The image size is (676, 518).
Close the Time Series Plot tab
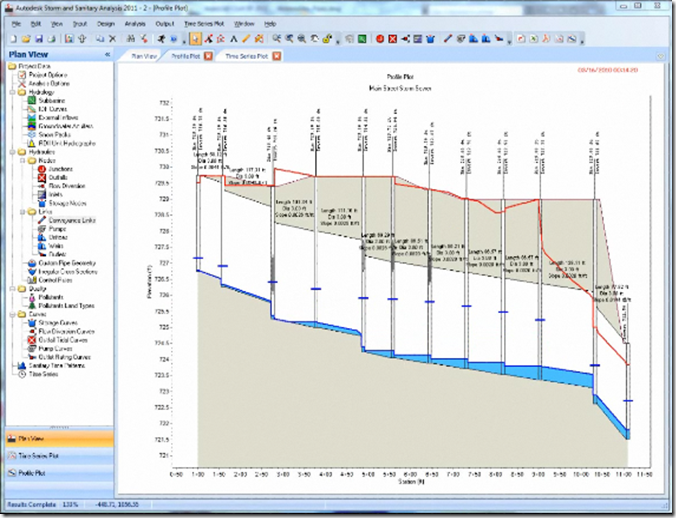[x=275, y=57]
